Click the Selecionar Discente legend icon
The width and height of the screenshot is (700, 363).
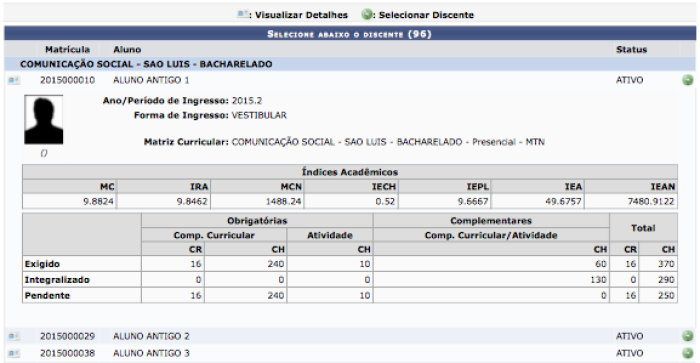point(367,14)
